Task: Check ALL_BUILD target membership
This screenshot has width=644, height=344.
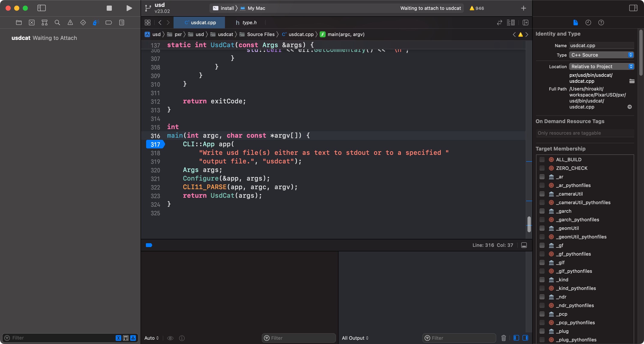Action: tap(542, 159)
